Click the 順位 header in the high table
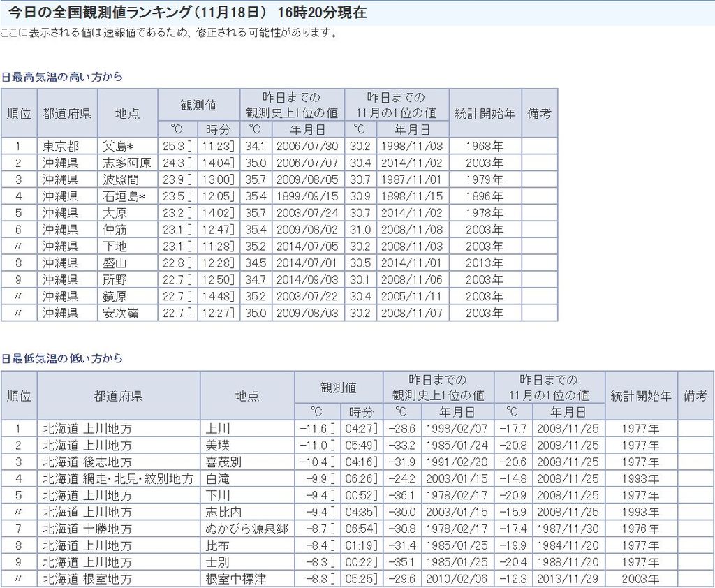 click(x=19, y=113)
